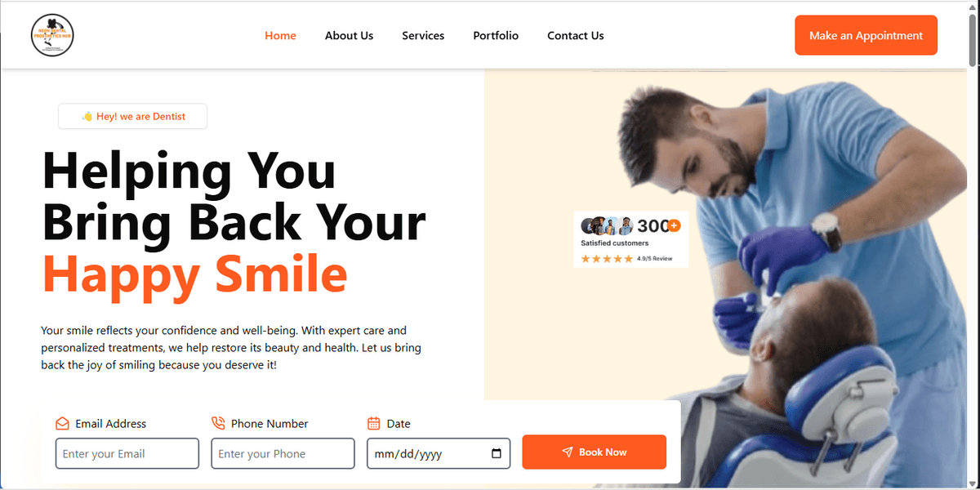The image size is (980, 490).
Task: Click the orange plus badge next to 300
Action: click(x=674, y=225)
